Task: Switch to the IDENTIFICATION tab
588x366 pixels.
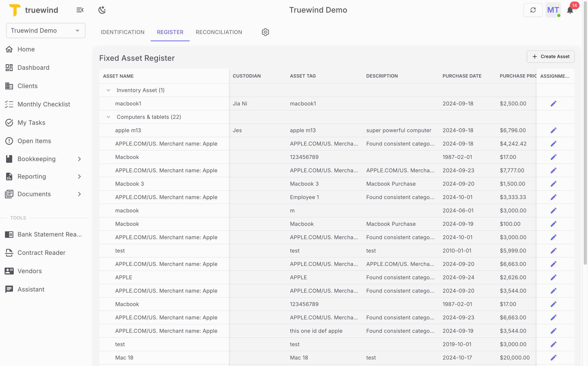Action: pyautogui.click(x=122, y=32)
